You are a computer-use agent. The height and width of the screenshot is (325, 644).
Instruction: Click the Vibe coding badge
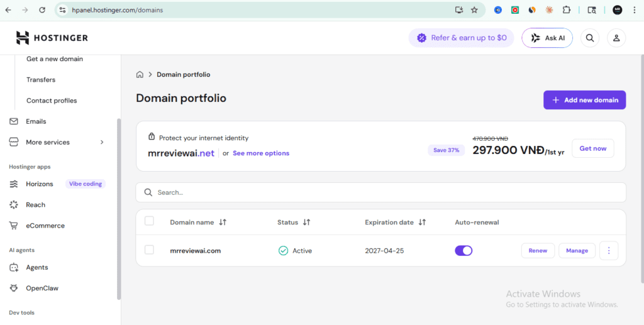pos(86,184)
